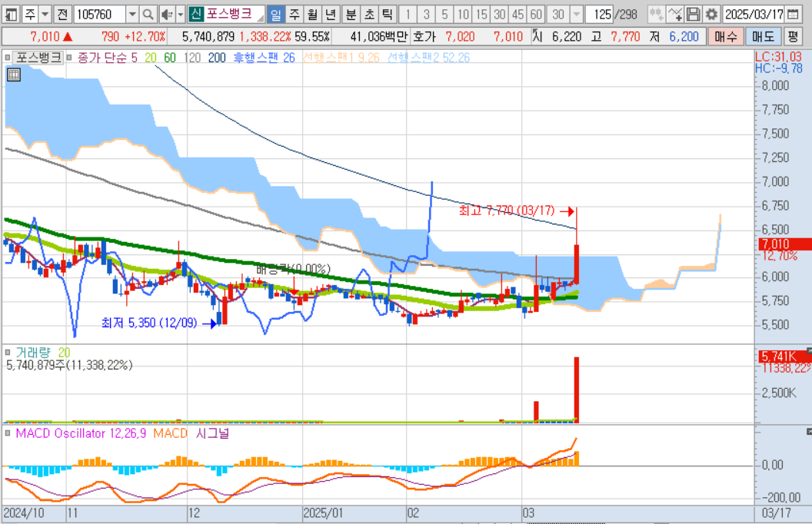Click the 매도 sell button
The width and height of the screenshot is (812, 524).
pos(764,37)
